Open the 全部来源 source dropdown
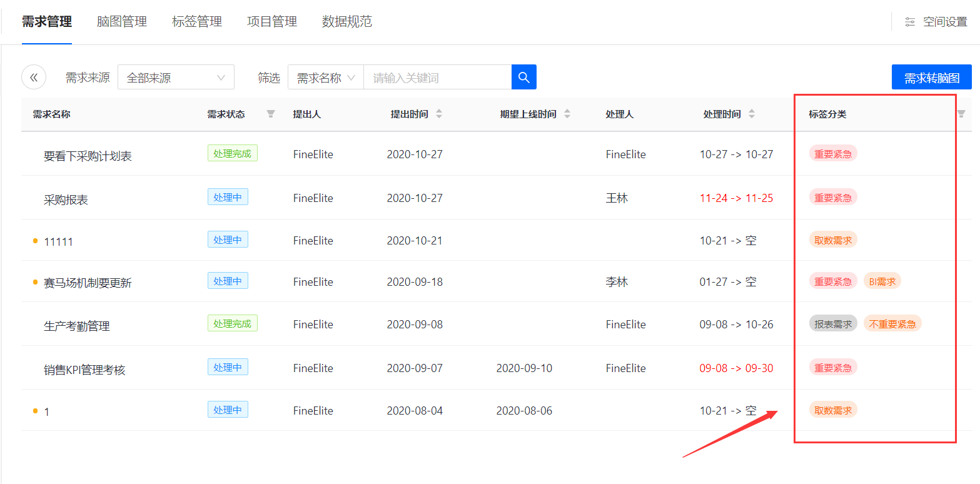 176,78
